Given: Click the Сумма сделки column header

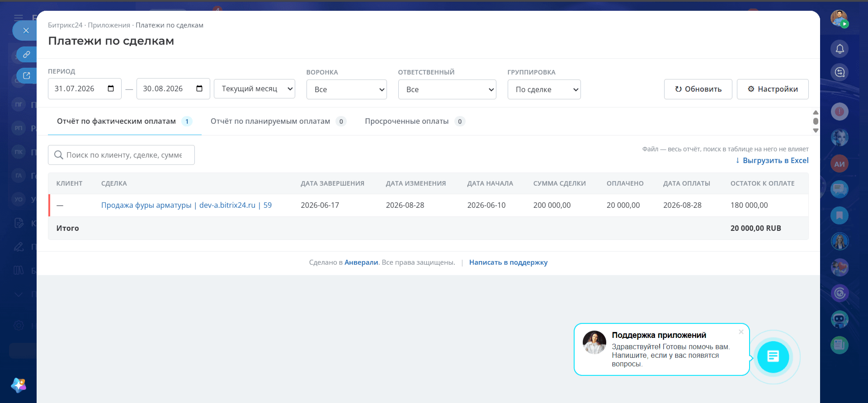Looking at the screenshot, I should pos(559,183).
